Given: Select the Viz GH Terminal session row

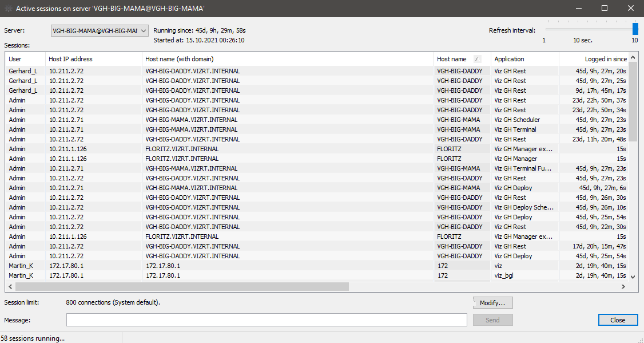Looking at the screenshot, I should tap(317, 129).
